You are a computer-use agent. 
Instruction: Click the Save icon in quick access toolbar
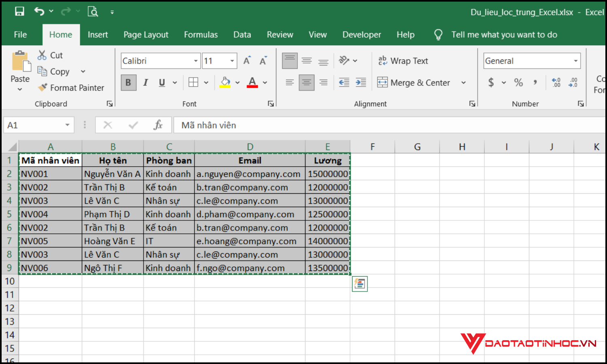click(x=19, y=11)
